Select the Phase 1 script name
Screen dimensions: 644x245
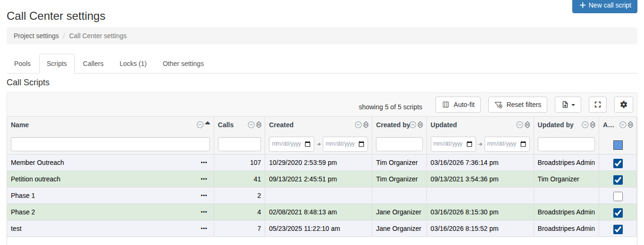[x=23, y=196]
